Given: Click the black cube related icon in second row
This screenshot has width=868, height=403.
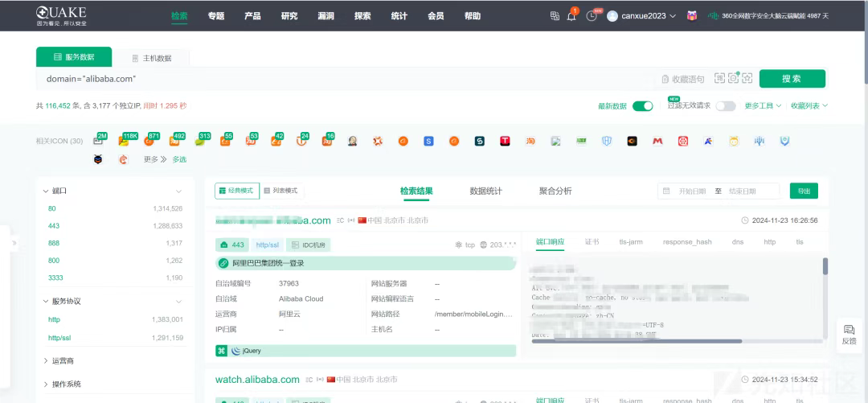Looking at the screenshot, I should (98, 159).
